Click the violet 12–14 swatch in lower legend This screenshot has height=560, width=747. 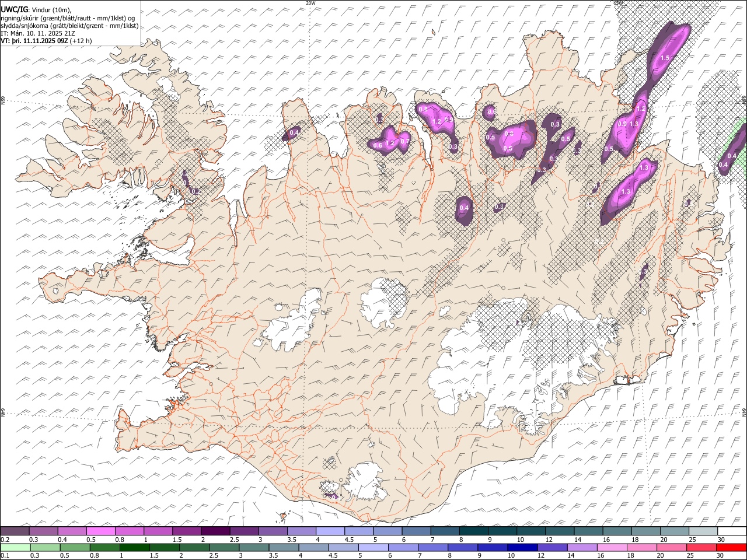tap(552, 548)
